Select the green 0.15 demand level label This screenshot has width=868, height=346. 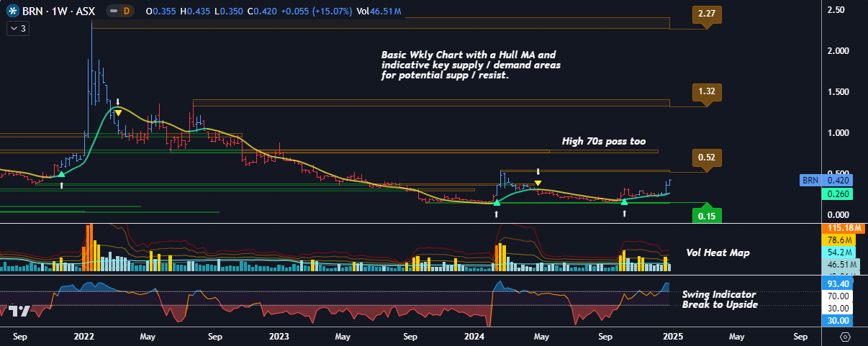click(706, 214)
